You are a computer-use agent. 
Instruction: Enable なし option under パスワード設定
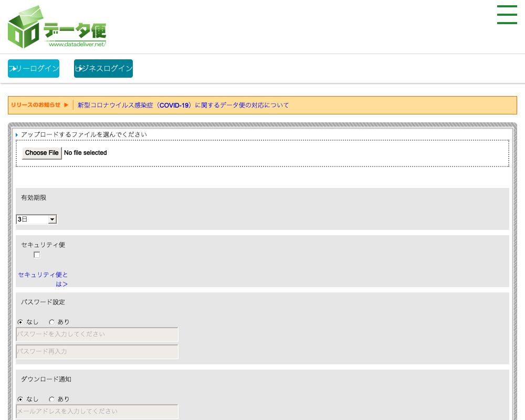(x=20, y=322)
